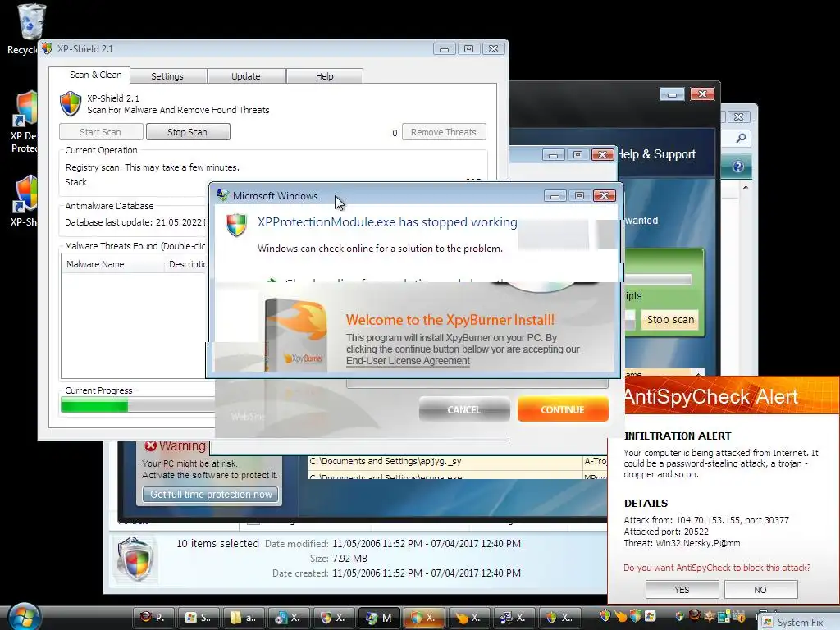
Task: Click YES in the AntiSpyCheck Alert
Action: point(682,589)
